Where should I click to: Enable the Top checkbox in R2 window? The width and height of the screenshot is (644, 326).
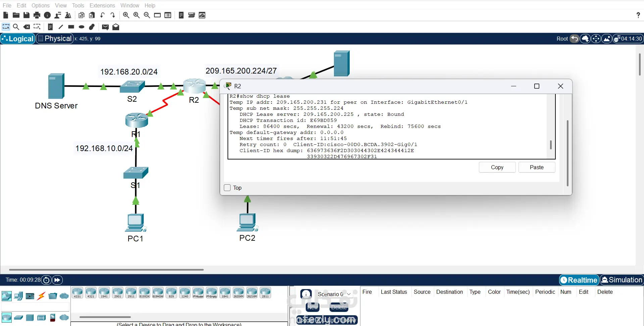227,188
